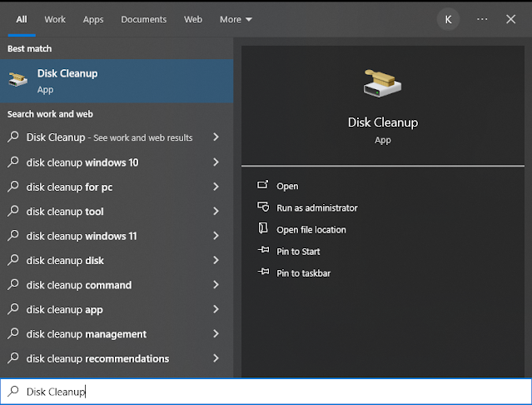
Task: Click the large Disk Cleanup preview icon
Action: 382,83
